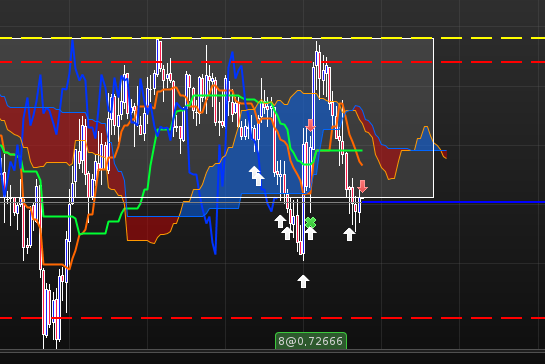545x364 pixels.
Task: Click the white rectangle's right border
Action: [x=433, y=118]
